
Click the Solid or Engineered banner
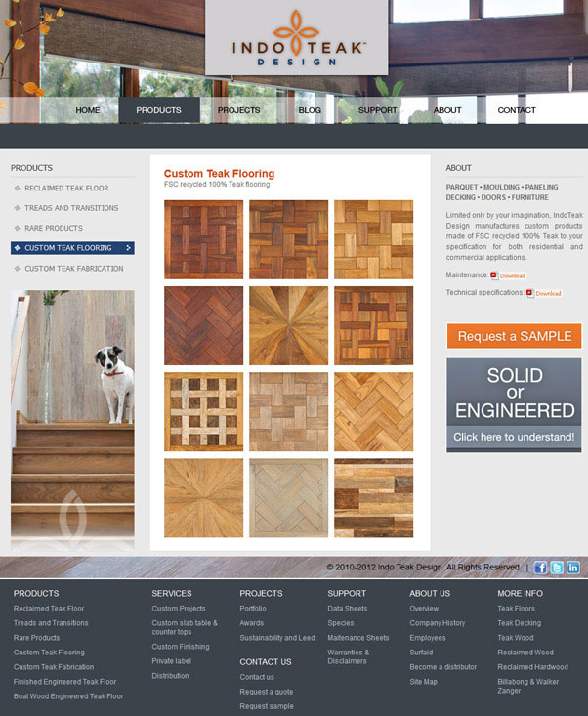click(x=515, y=405)
